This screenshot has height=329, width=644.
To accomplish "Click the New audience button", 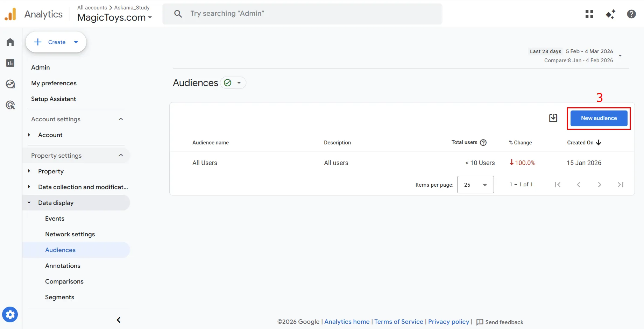I will click(x=599, y=118).
